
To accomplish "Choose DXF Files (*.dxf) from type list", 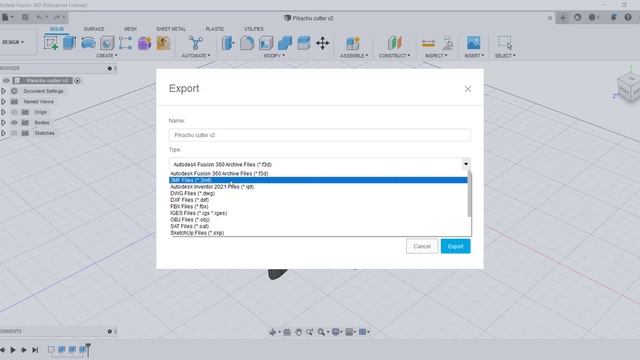I will 318,200.
